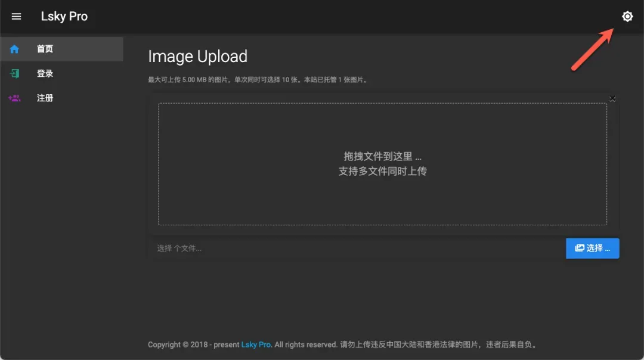The height and width of the screenshot is (360, 644).
Task: Click the Lsky Pro header title
Action: coord(64,17)
